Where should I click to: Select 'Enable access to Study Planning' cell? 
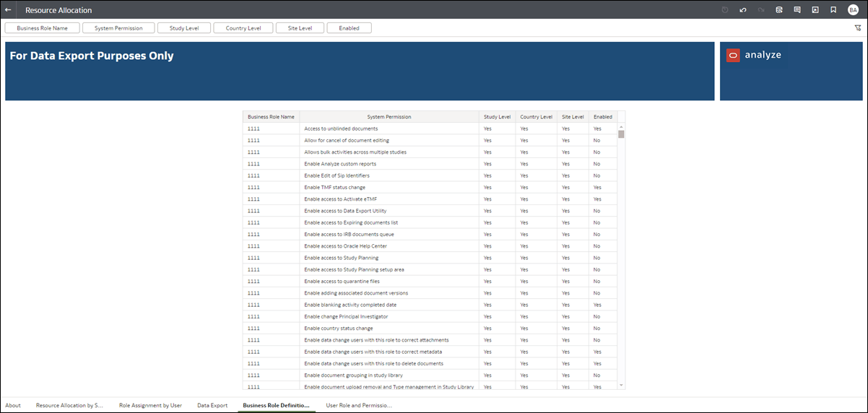coord(389,258)
